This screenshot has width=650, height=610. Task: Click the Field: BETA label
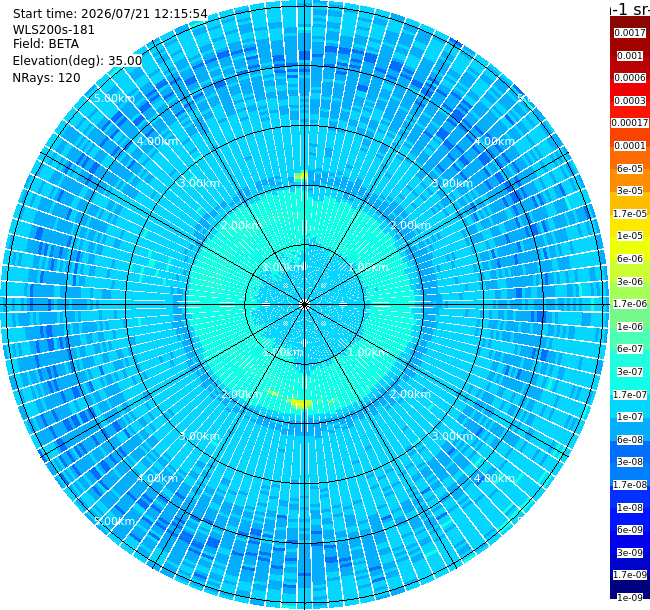46,44
